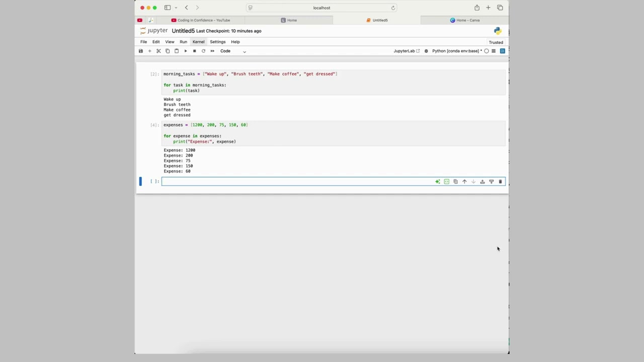Image resolution: width=644 pixels, height=362 pixels.
Task: Move the active cell up
Action: (464, 182)
